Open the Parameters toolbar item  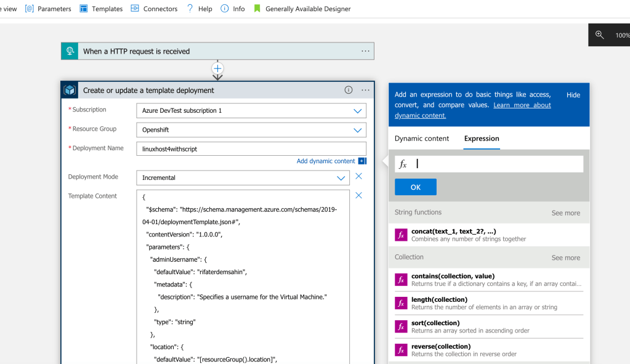click(48, 9)
